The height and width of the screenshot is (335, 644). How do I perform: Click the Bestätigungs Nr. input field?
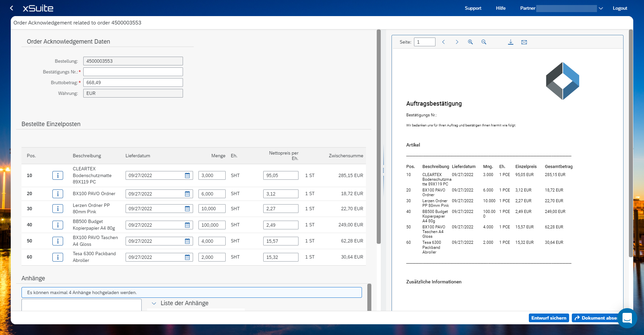[x=133, y=72]
